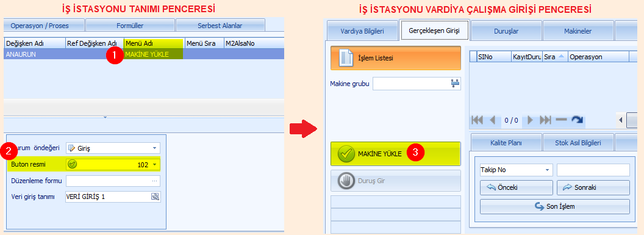This screenshot has height=235, width=644.
Task: Click the İşlem Listesi document icon
Action: [346, 58]
